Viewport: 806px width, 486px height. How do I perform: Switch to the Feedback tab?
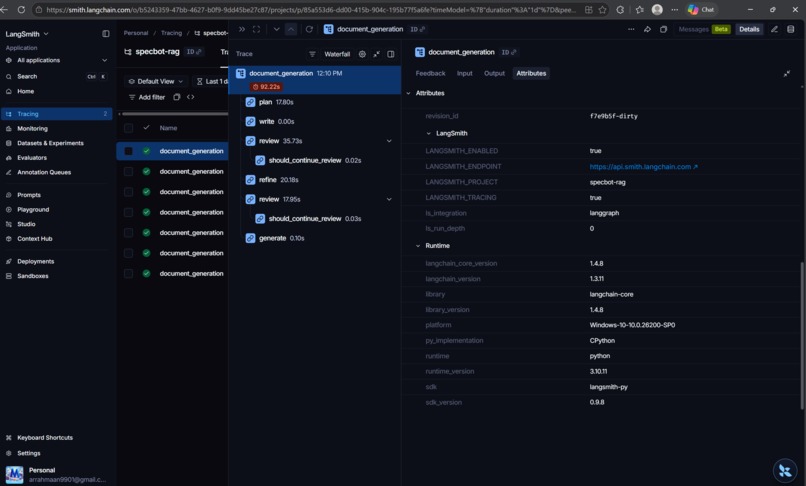(430, 74)
